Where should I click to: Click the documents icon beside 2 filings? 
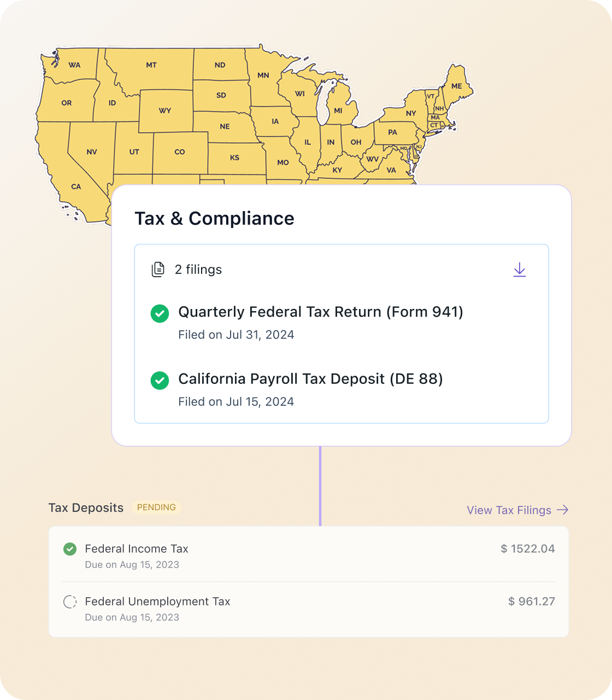(157, 270)
